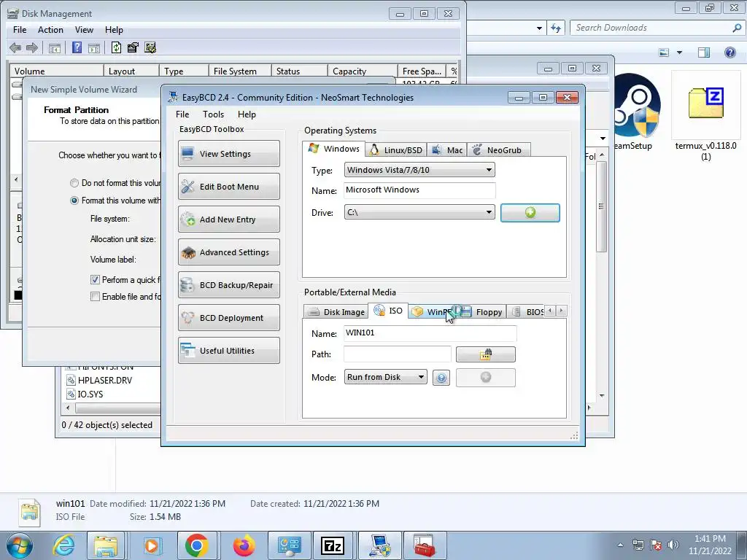Image resolution: width=747 pixels, height=560 pixels.
Task: Select IO.SYS file in list
Action: [85, 394]
